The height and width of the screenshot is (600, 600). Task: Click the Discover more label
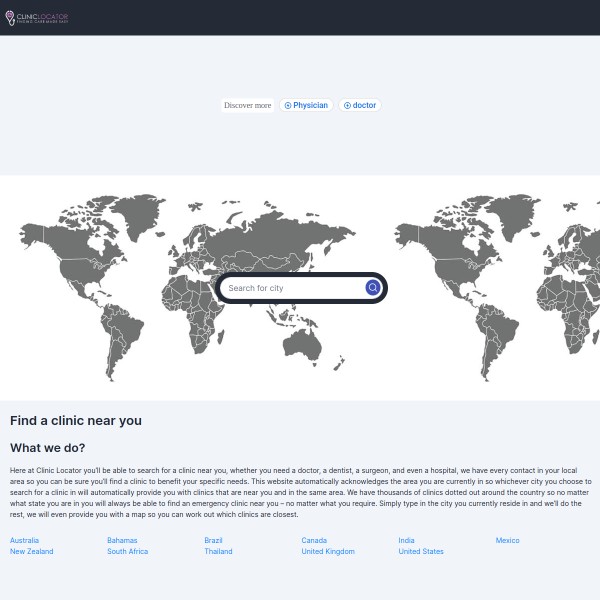click(248, 105)
